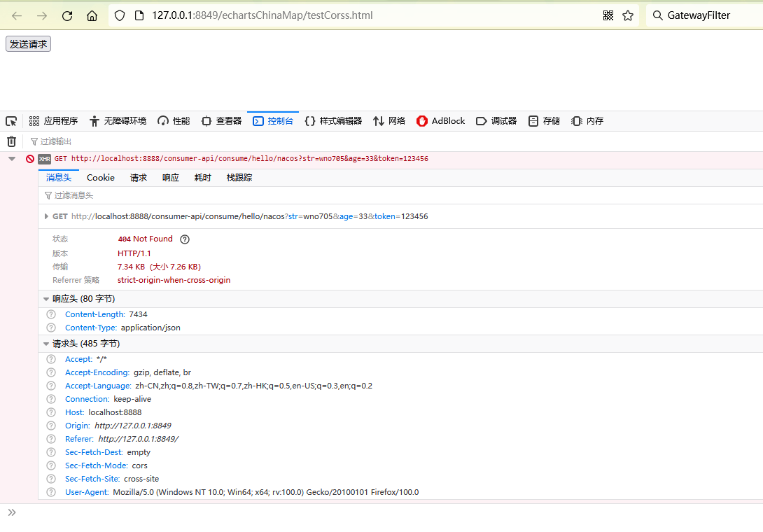Collapse the XHR GET request entry
This screenshot has height=532, width=763.
(12, 159)
